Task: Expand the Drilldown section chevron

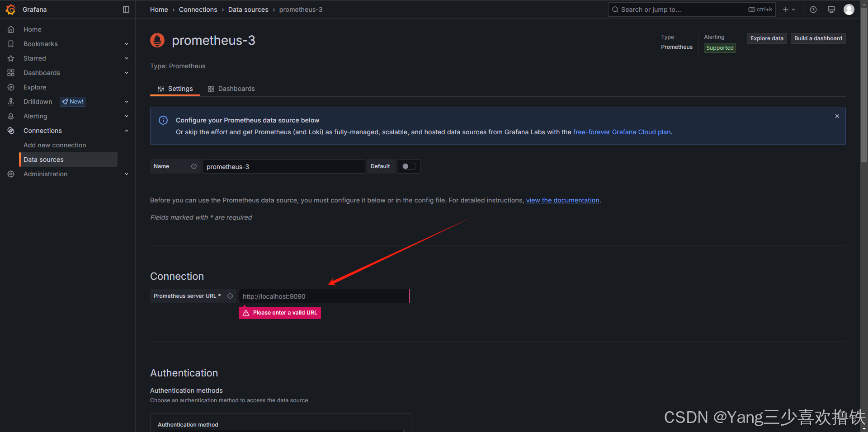Action: [x=127, y=102]
